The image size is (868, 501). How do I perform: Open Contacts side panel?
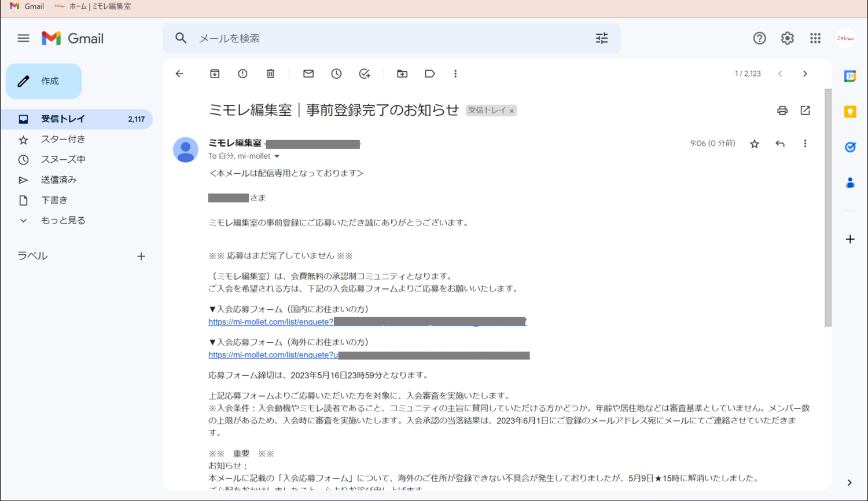850,182
